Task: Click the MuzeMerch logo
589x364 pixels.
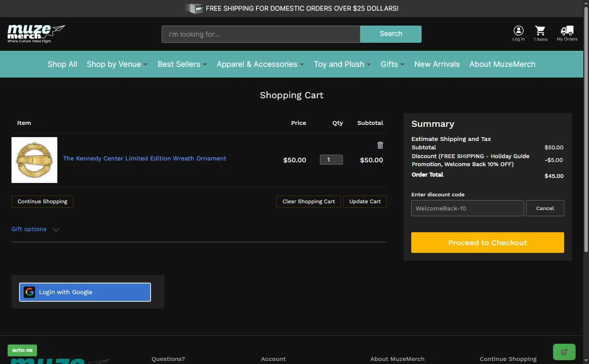Action: (x=36, y=34)
